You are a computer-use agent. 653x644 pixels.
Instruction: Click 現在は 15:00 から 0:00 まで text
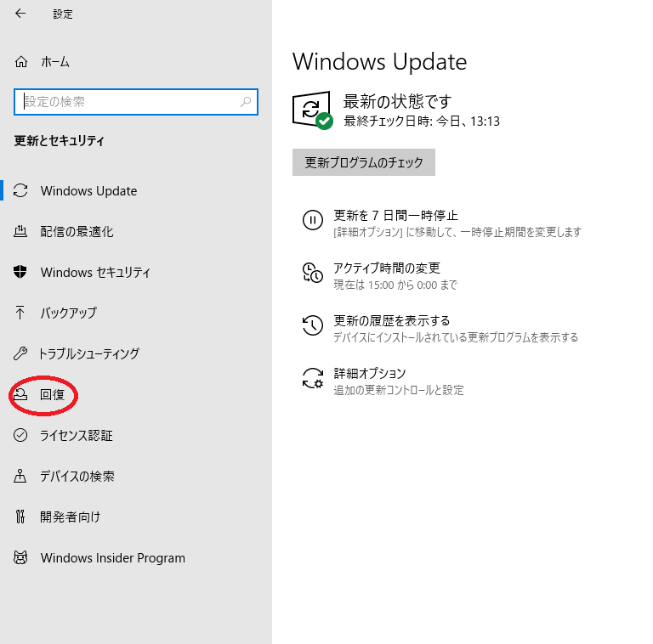[395, 285]
